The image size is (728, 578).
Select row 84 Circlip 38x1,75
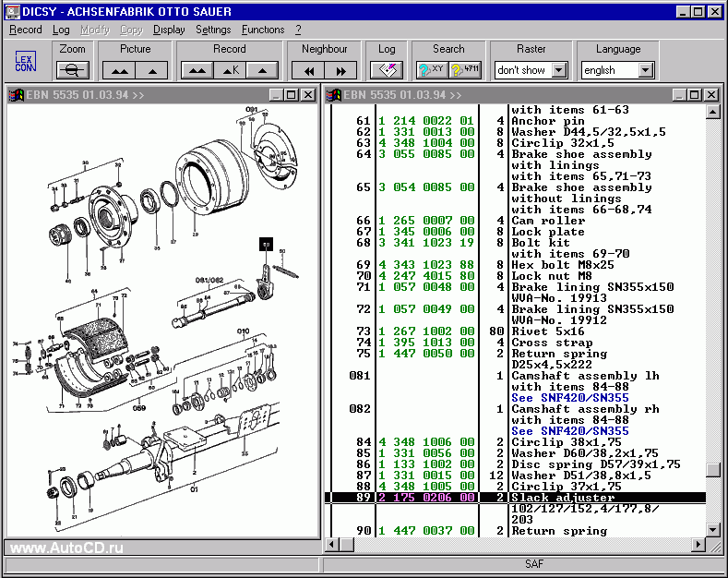click(516, 442)
